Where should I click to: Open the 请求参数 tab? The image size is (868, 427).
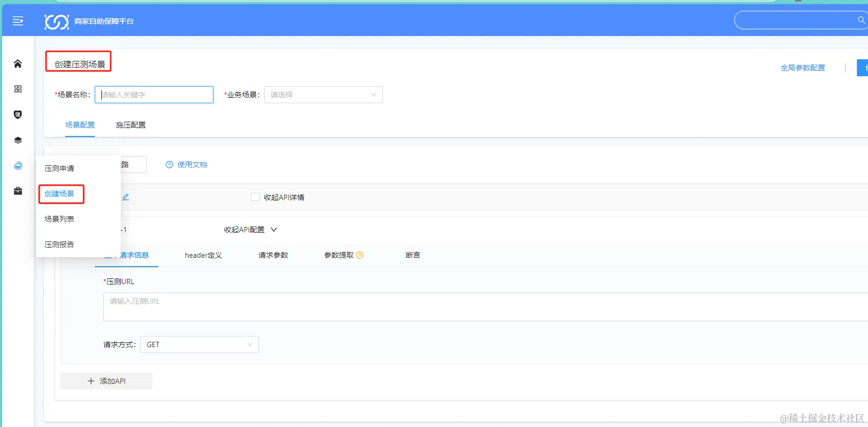(x=273, y=255)
